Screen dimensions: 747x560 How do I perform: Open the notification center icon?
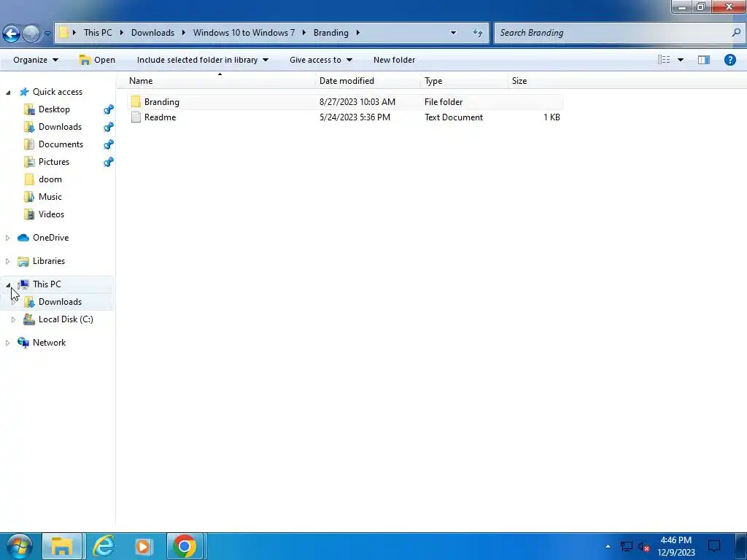[714, 546]
